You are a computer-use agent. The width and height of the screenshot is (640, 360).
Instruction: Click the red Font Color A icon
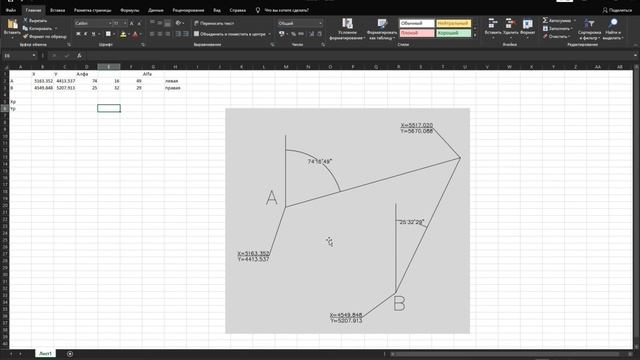(136, 34)
